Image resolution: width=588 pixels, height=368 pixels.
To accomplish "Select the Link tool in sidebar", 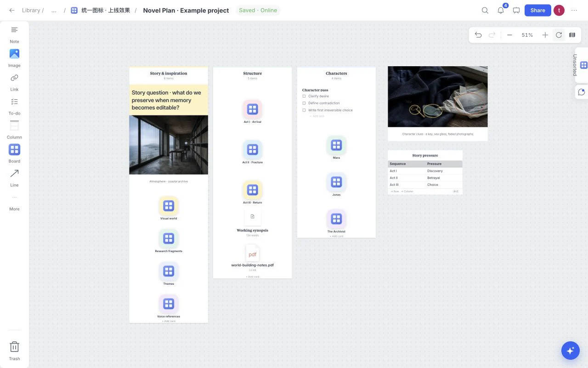I will click(14, 82).
